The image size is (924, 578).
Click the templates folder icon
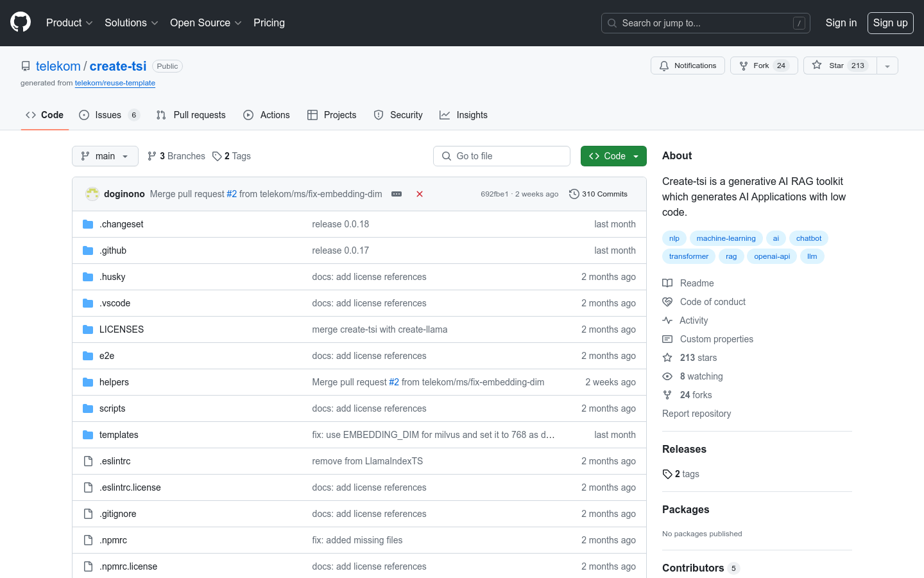(88, 435)
